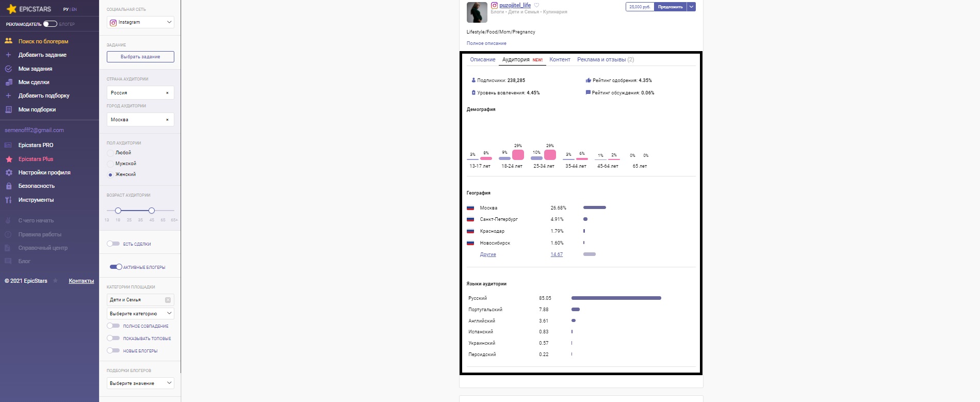980x402 pixels.
Task: Click the heart favorite icon next to puzojitel_life
Action: (536, 5)
